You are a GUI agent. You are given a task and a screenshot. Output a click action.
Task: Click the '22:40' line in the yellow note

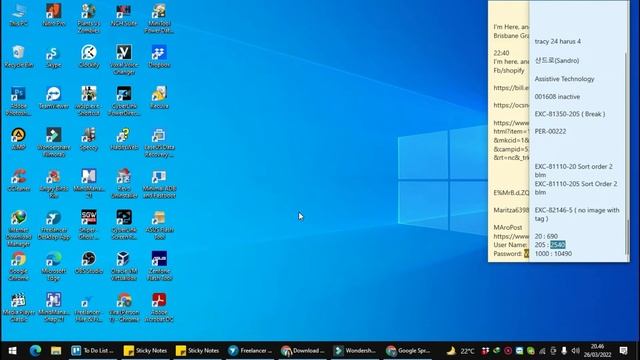(501, 53)
